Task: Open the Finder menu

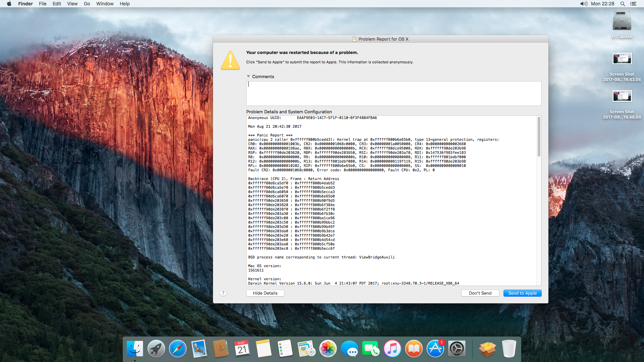Action: [x=25, y=4]
